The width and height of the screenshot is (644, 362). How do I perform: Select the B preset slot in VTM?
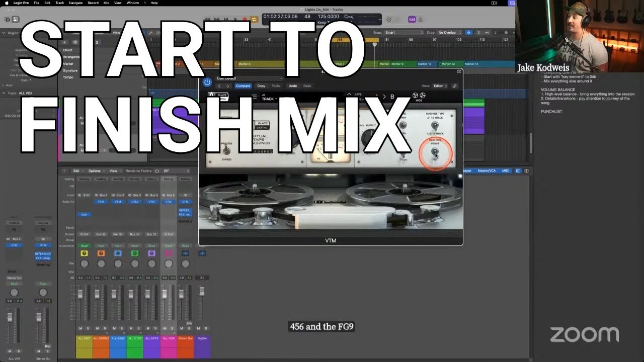coord(392,97)
